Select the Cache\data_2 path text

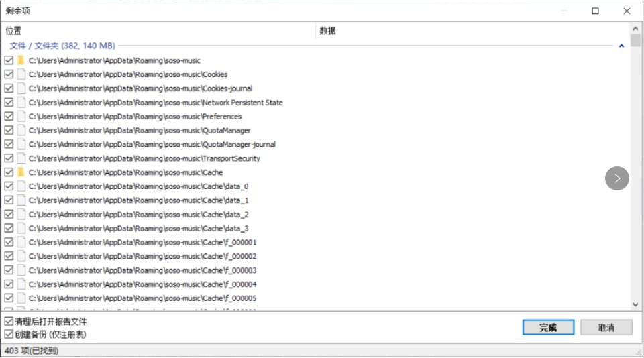[138, 214]
